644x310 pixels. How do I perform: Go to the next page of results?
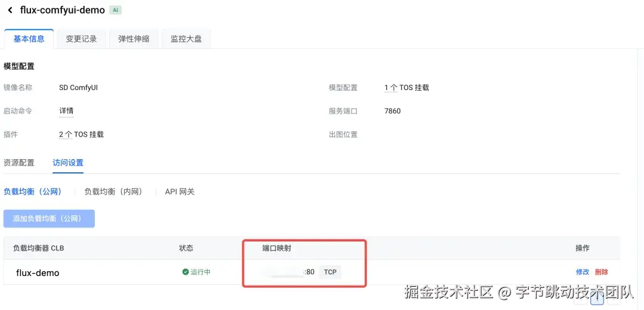(x=613, y=300)
